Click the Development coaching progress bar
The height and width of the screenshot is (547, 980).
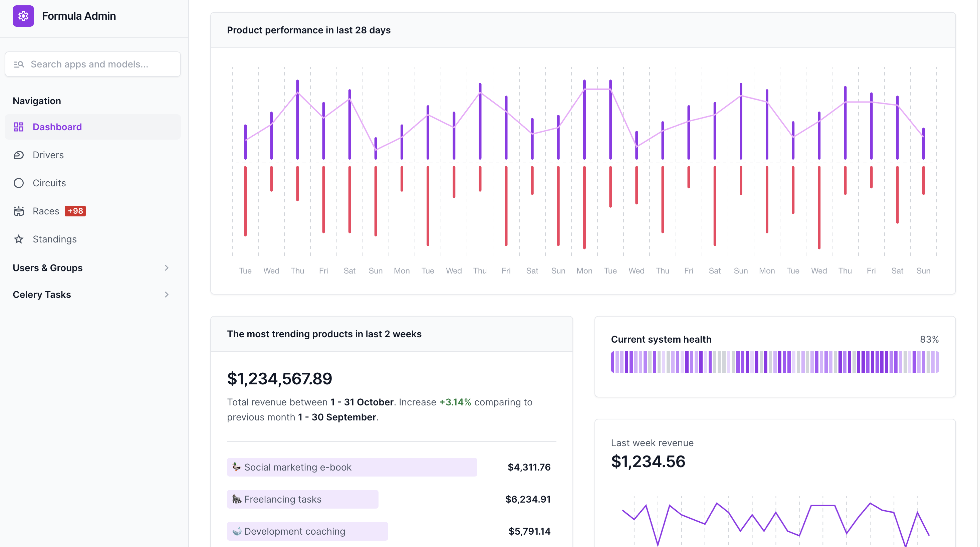pyautogui.click(x=307, y=531)
